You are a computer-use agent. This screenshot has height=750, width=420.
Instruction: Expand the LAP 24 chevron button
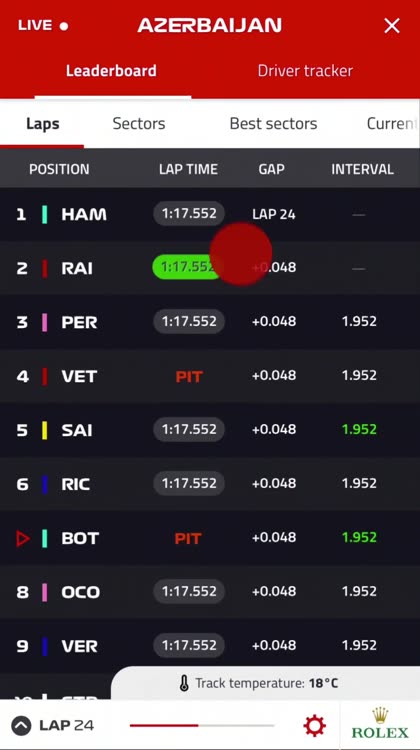(x=21, y=726)
